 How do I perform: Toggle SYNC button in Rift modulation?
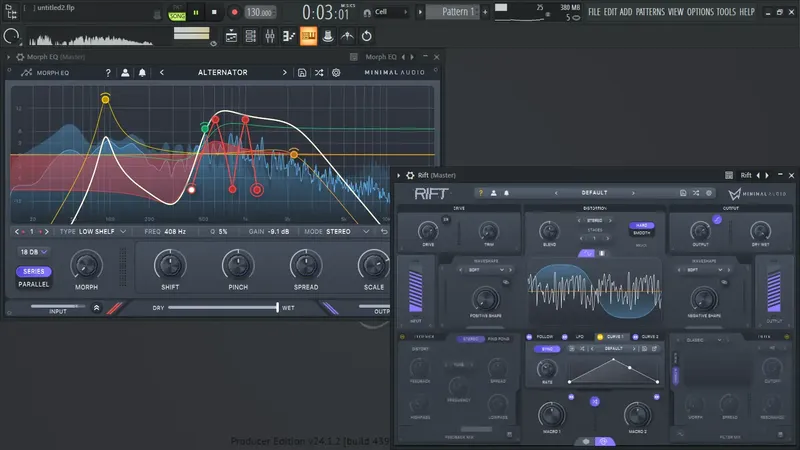click(x=549, y=350)
